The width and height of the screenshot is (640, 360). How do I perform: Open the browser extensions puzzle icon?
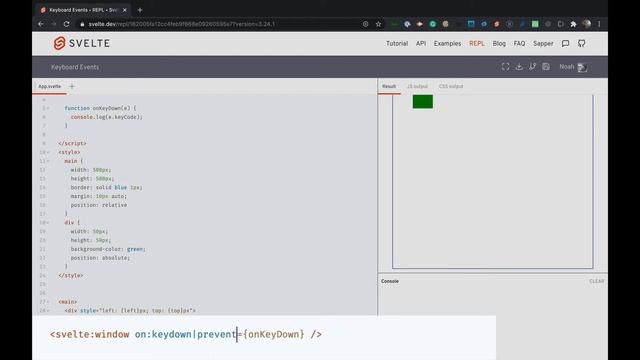click(573, 24)
